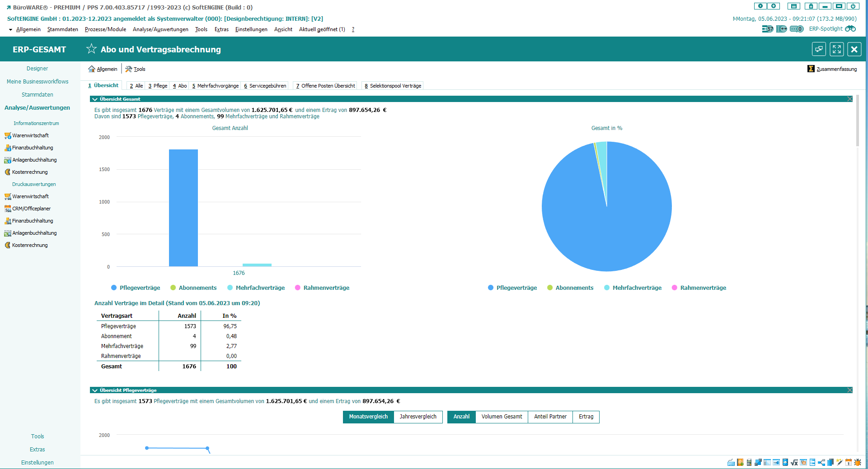This screenshot has height=469, width=868.
Task: Click the ERP-Spotlight binoculars icon
Action: tap(850, 29)
